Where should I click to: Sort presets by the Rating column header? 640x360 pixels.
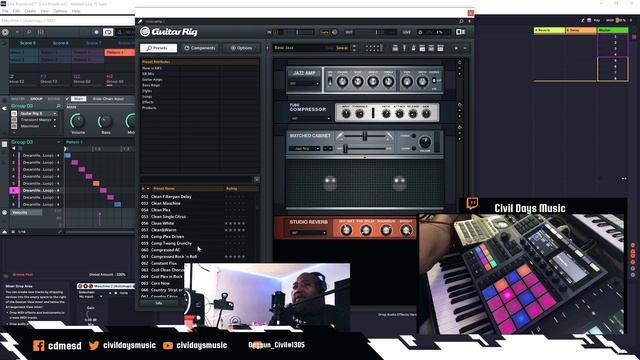tap(231, 189)
